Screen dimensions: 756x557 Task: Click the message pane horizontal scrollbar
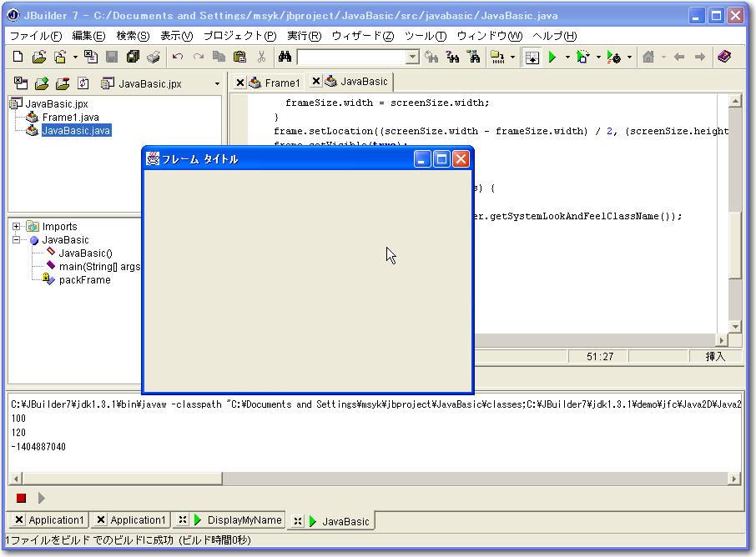pos(374,479)
